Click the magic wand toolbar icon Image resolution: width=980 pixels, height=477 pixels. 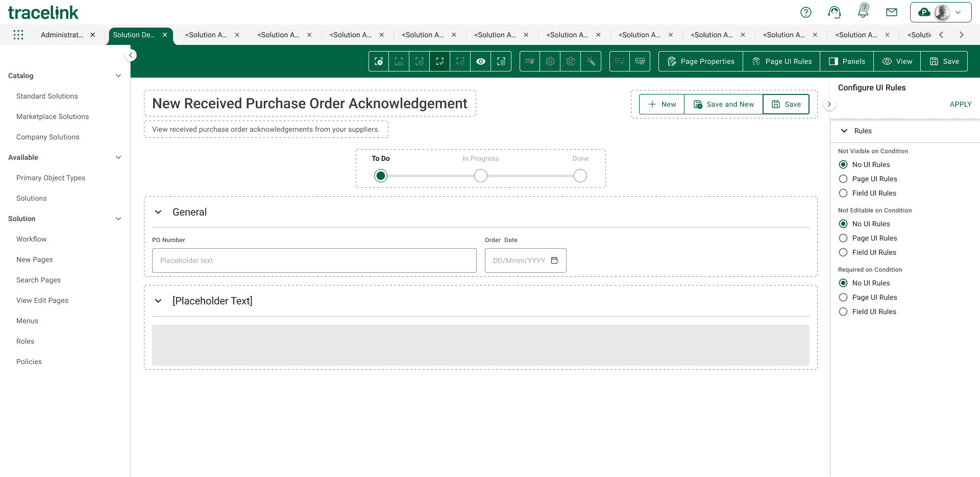coord(591,61)
